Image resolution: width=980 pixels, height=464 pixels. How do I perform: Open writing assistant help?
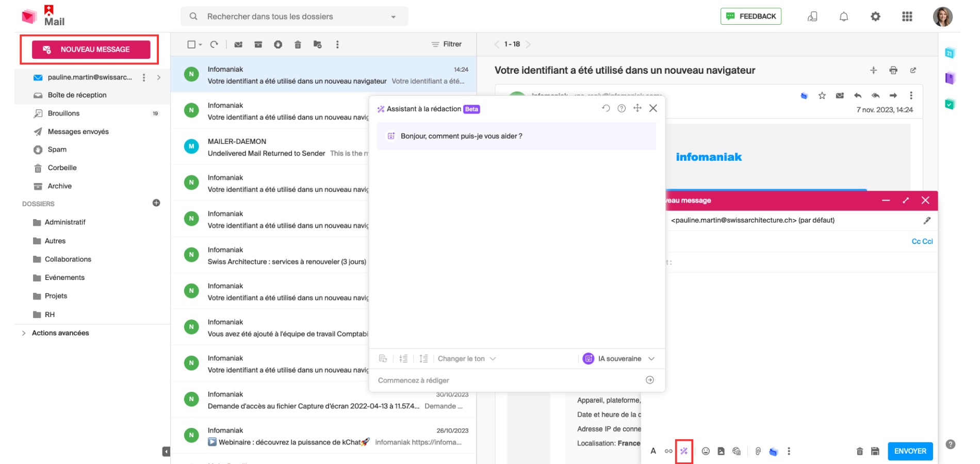(x=622, y=108)
